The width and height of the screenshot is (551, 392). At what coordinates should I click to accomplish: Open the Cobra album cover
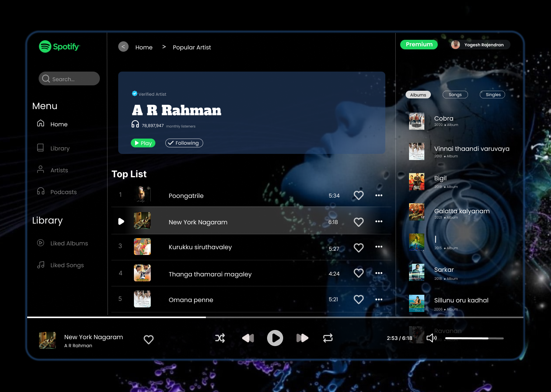(x=417, y=121)
